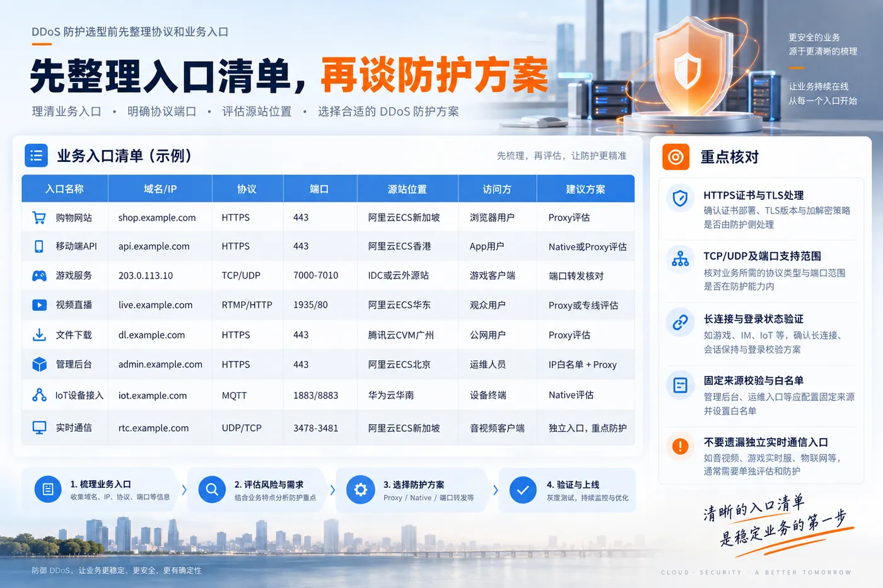This screenshot has width=883, height=588.
Task: Click the 源站位置 column header
Action: [407, 189]
